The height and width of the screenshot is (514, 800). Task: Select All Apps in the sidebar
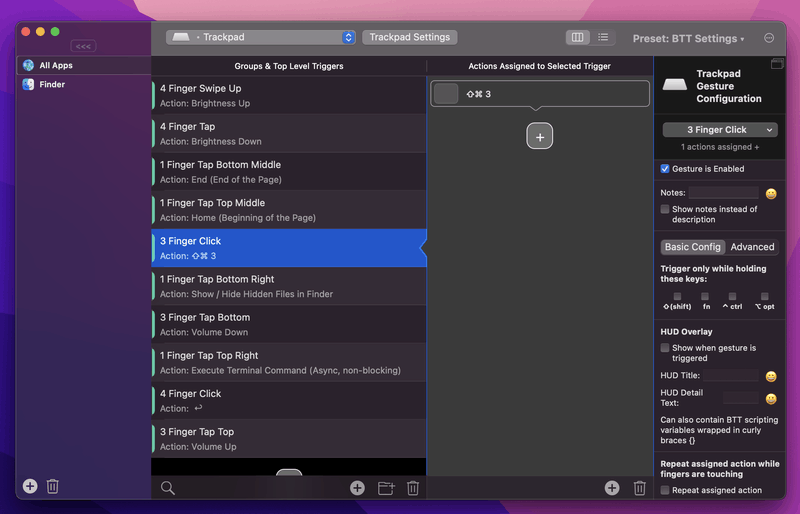tap(84, 65)
